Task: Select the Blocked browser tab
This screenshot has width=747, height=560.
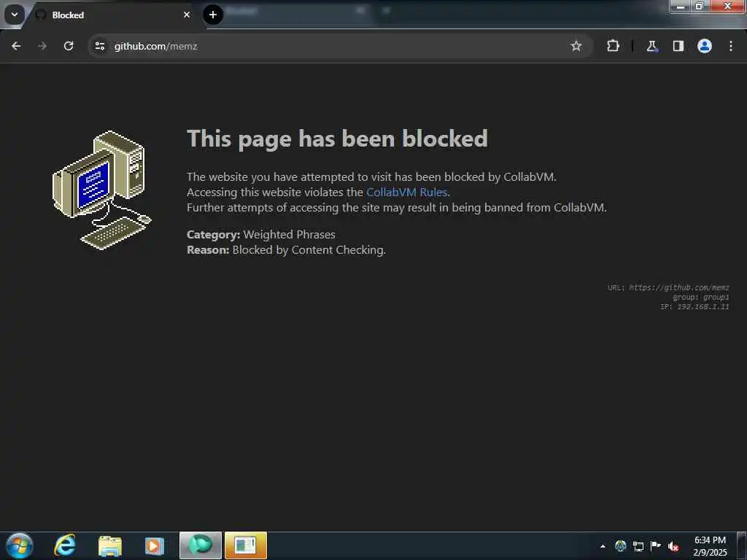Action: tap(115, 15)
